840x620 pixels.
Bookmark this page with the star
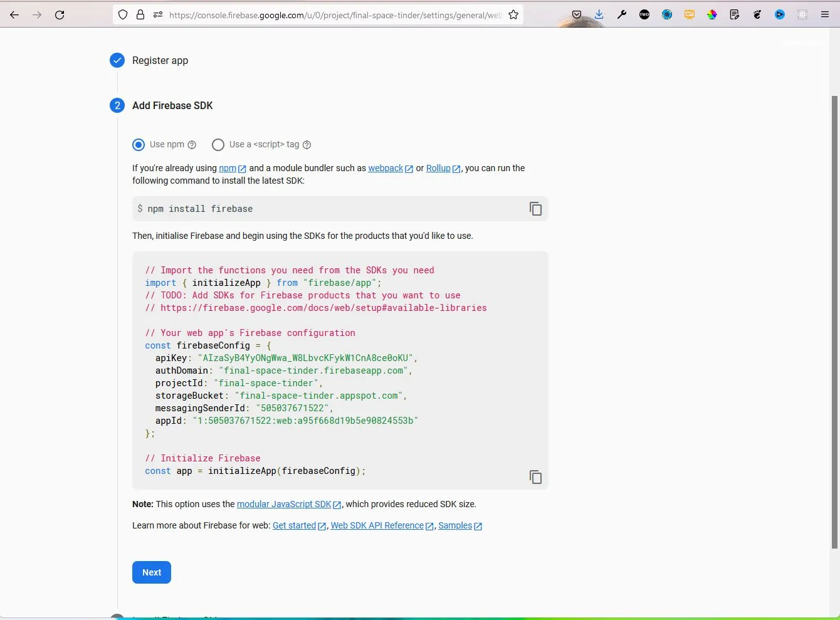pyautogui.click(x=513, y=14)
